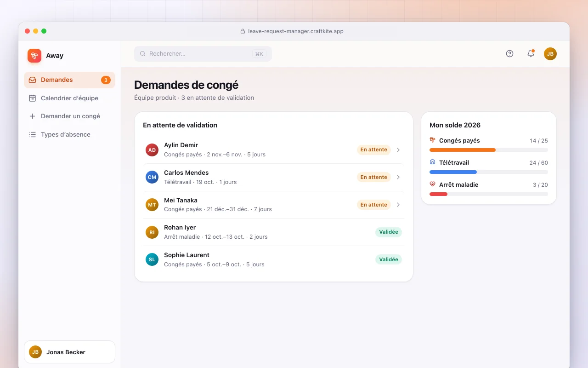Screen dimensions: 588x368
Task: Click Rohan Iyer's RI avatar
Action: 152,232
